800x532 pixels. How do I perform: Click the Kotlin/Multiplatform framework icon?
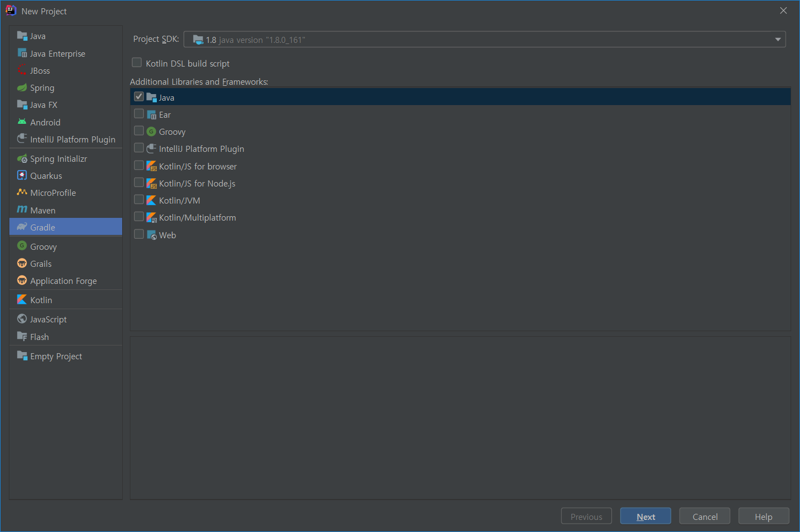click(152, 217)
